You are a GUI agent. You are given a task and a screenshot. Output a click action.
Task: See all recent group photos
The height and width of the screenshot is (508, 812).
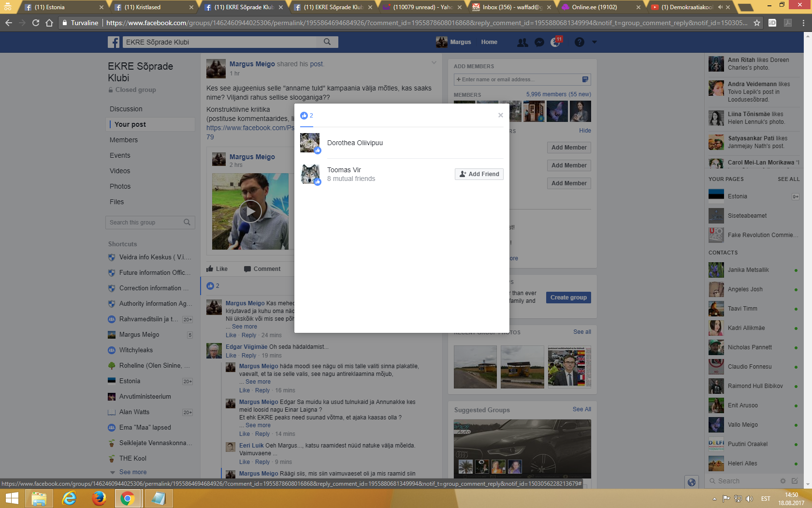[582, 332]
